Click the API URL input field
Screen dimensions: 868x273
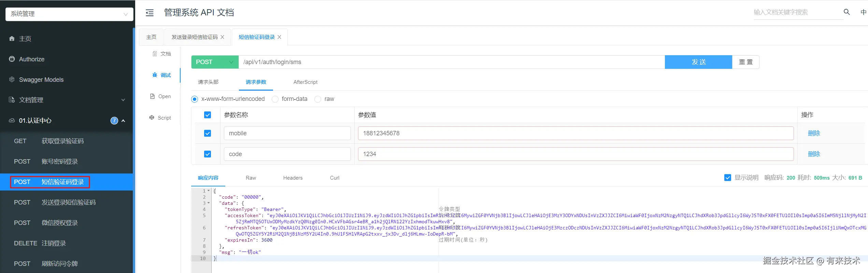pos(452,62)
